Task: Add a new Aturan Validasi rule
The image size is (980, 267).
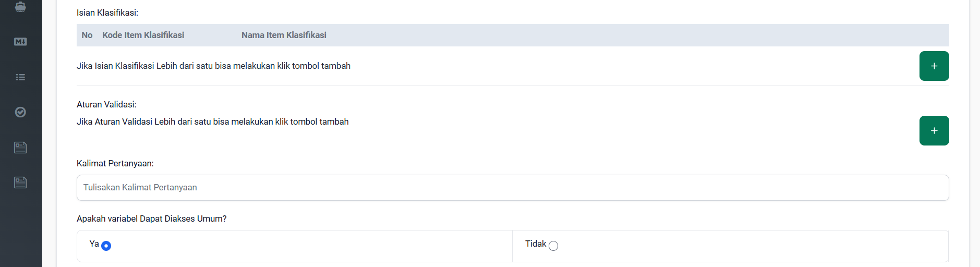Action: click(934, 130)
